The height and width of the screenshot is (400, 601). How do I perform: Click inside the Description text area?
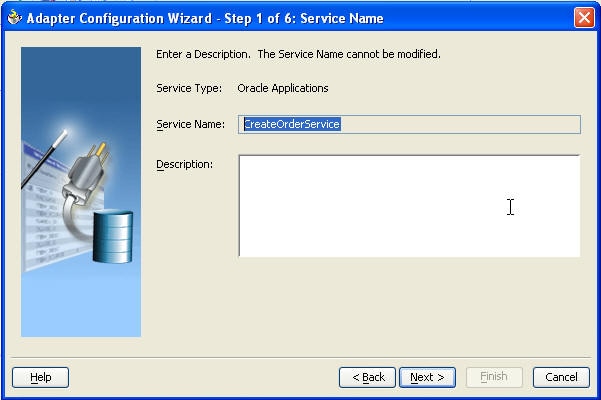[x=409, y=206]
